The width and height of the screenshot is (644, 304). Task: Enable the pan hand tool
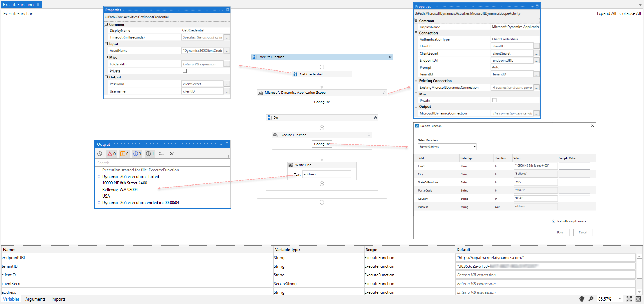coord(582,299)
